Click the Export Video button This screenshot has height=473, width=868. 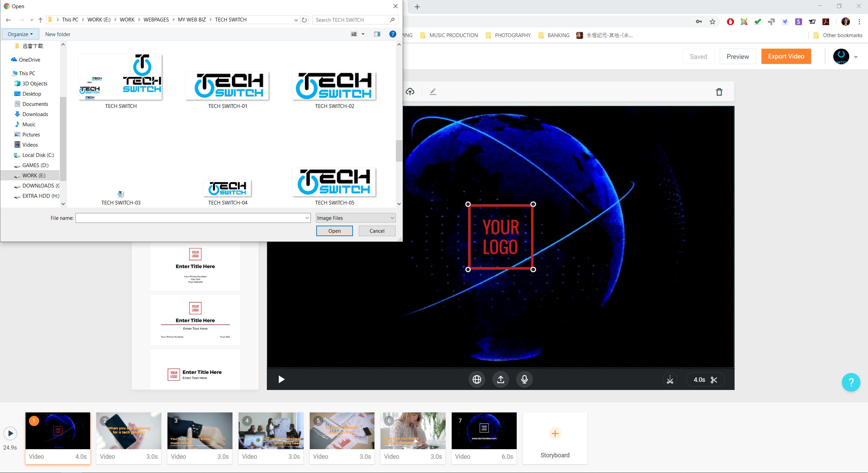(x=786, y=56)
